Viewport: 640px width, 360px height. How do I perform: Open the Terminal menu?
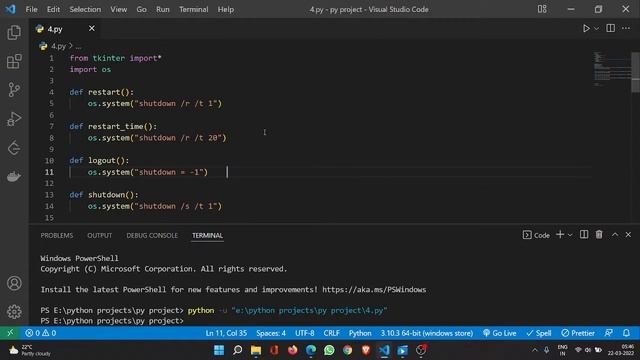(x=193, y=9)
